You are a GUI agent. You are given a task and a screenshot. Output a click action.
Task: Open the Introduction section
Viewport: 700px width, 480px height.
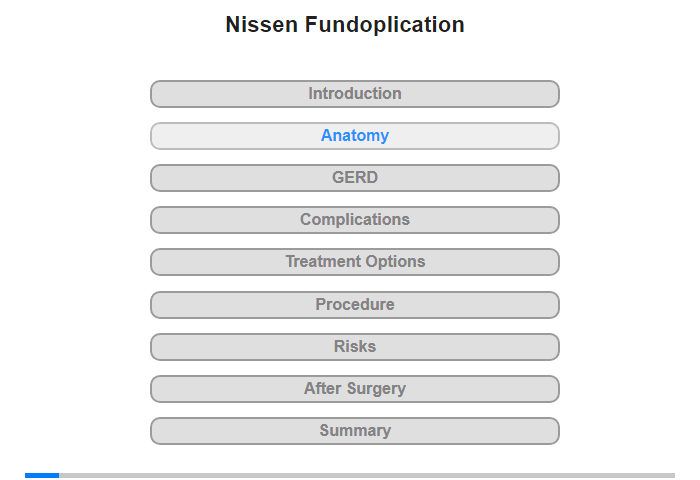tap(355, 94)
